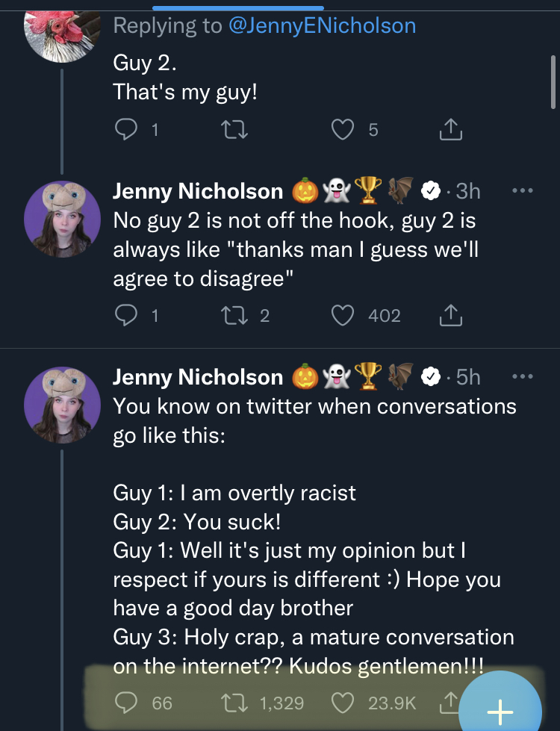Like the tweet with 402 likes
The width and height of the screenshot is (560, 731).
coord(343,316)
